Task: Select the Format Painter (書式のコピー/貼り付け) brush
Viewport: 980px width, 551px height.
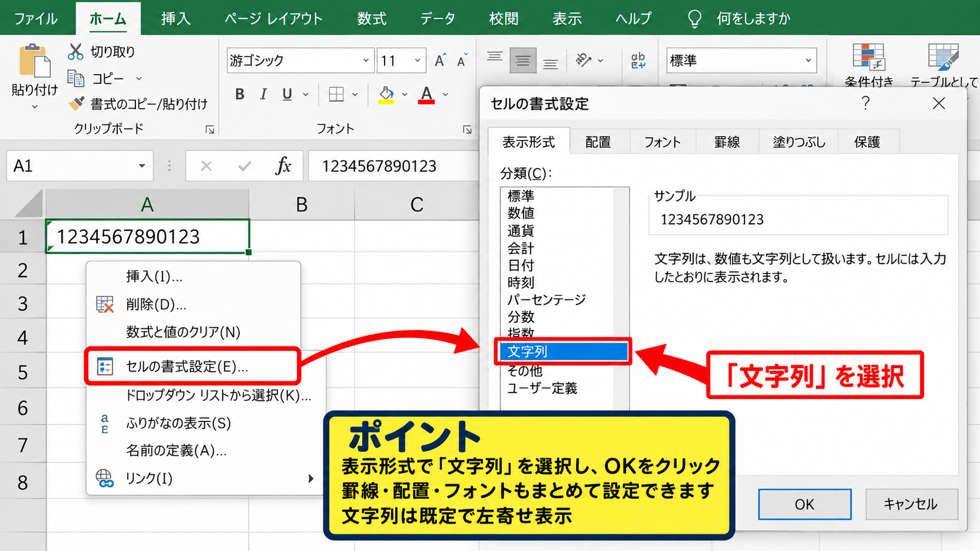Action: (76, 104)
